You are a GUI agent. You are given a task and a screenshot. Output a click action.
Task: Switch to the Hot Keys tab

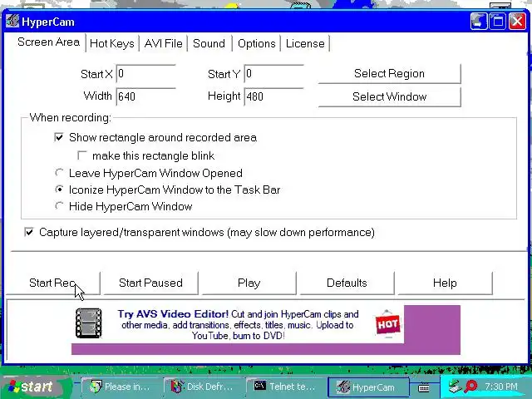(112, 43)
